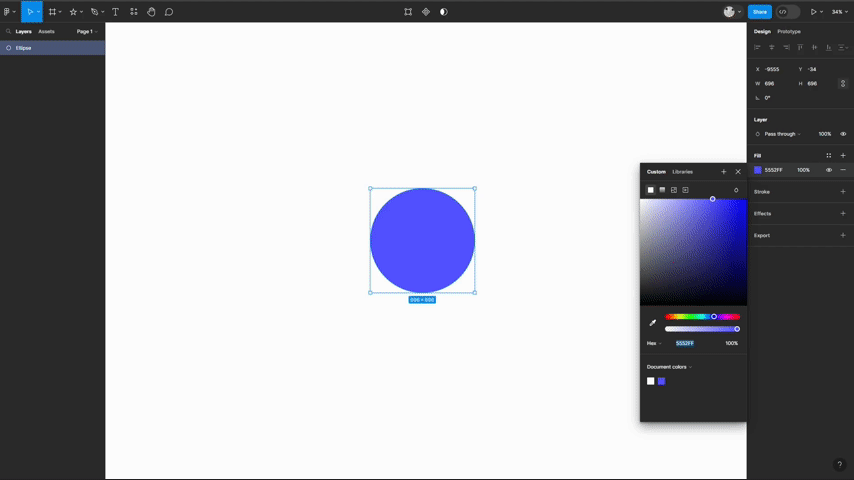Click the Create component icon

coord(426,11)
